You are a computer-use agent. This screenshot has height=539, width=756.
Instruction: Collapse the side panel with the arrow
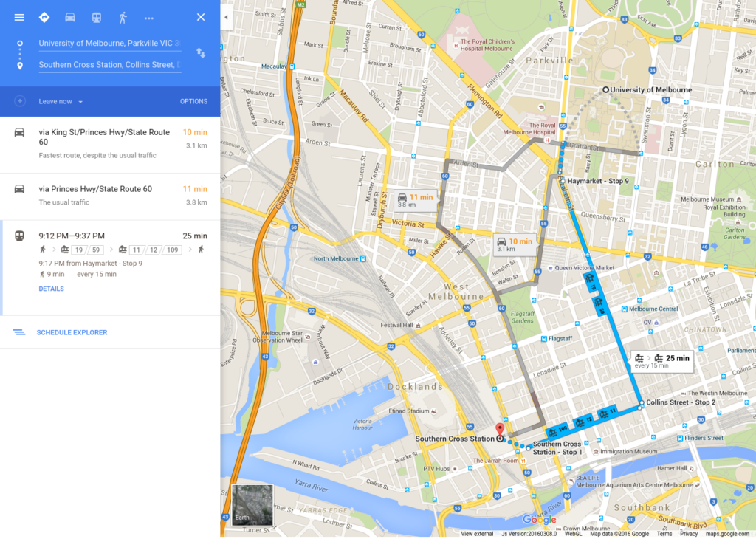pyautogui.click(x=226, y=18)
